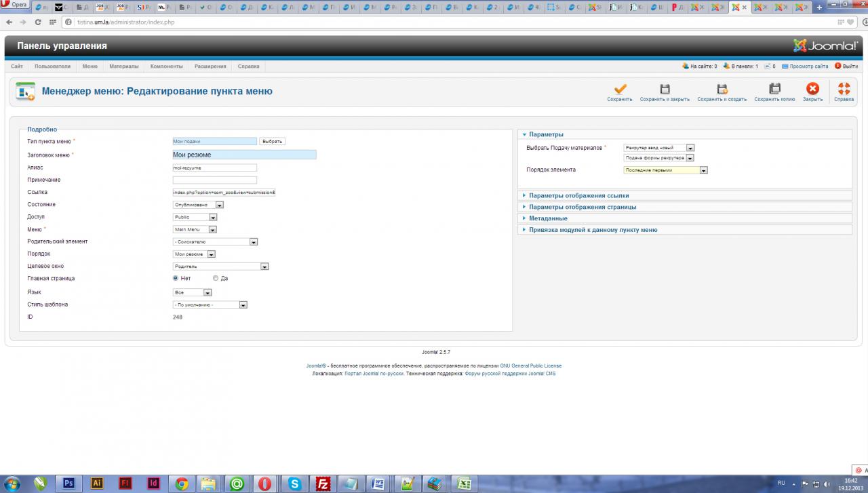Expand Параметры отображения ссылки section
The height and width of the screenshot is (493, 868).
(578, 196)
